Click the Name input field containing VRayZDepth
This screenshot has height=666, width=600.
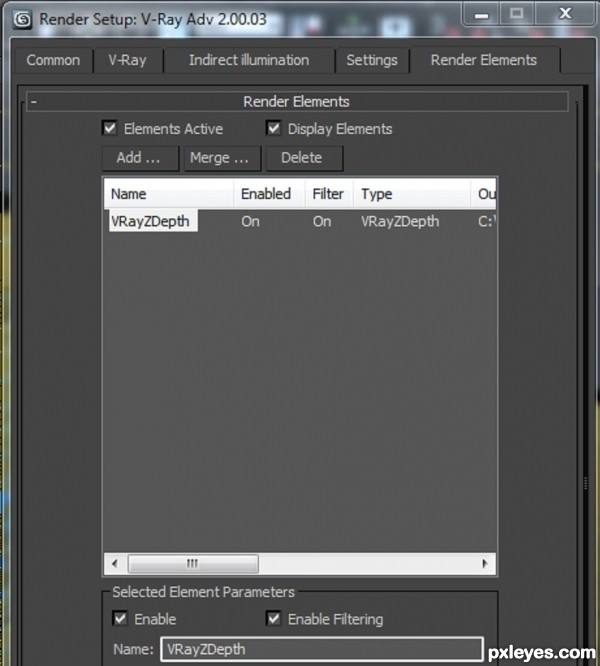click(x=322, y=649)
